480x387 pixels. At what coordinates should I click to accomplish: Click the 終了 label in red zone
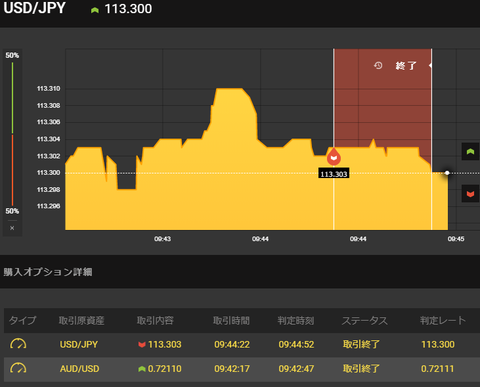coord(406,66)
